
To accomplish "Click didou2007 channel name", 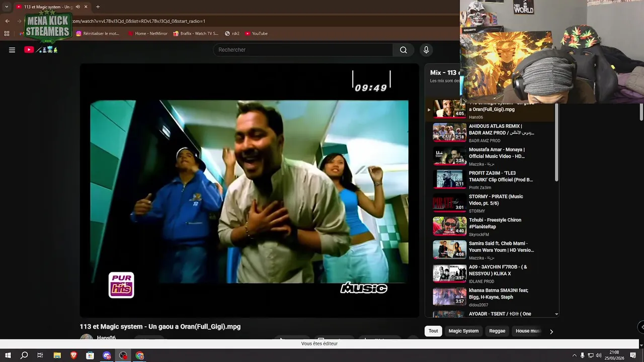I will (478, 305).
